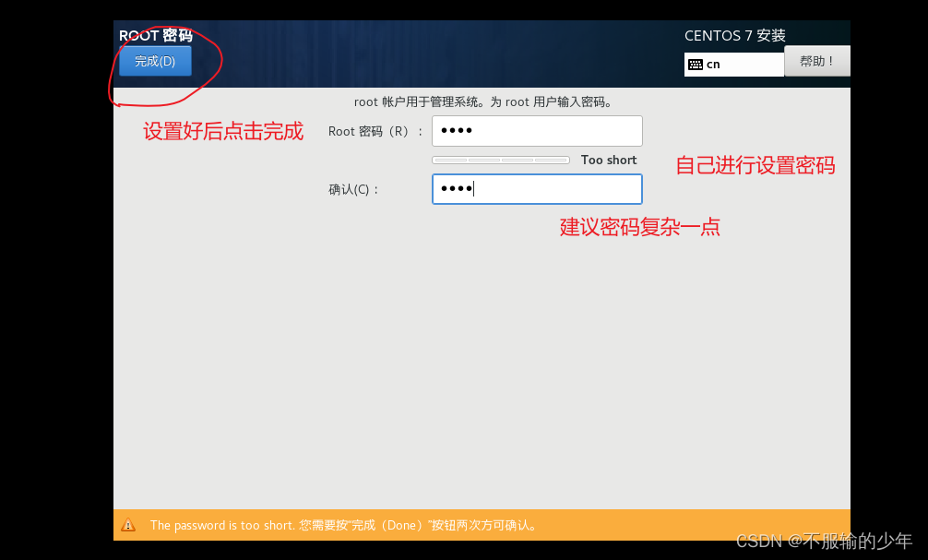This screenshot has height=560, width=928.
Task: Click the "root 帐户用于管理系统" description text
Action: 483,101
